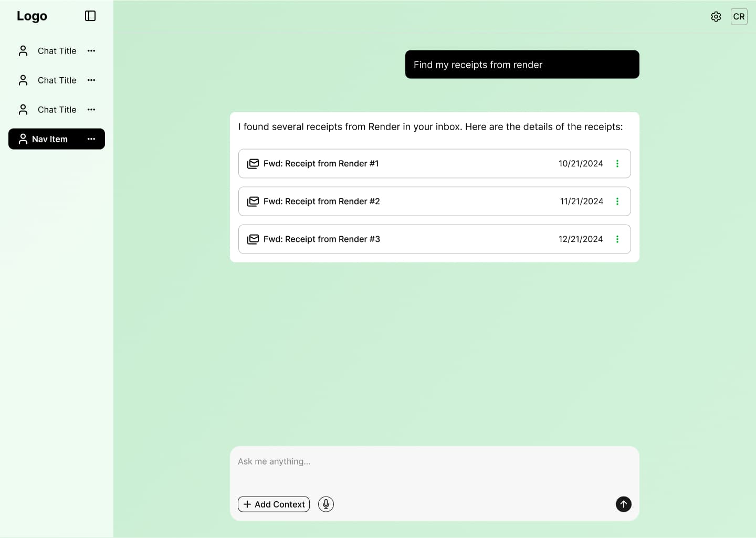
Task: Open options menu for Receipt #3
Action: [x=617, y=239]
